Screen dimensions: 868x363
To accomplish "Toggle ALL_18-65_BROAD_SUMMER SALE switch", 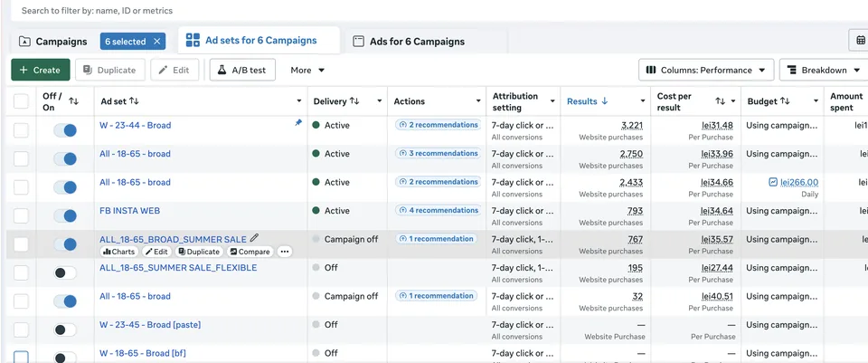I will click(x=65, y=244).
